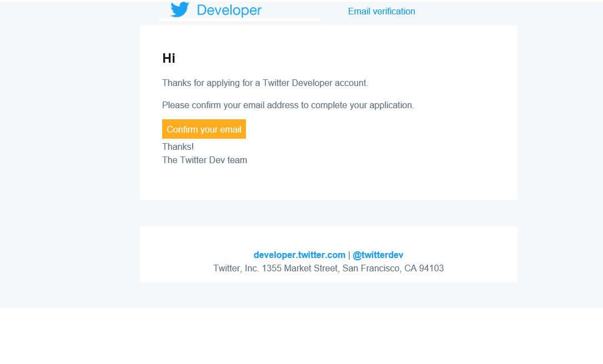Click the gray gap between message and footer cards

pos(328,213)
